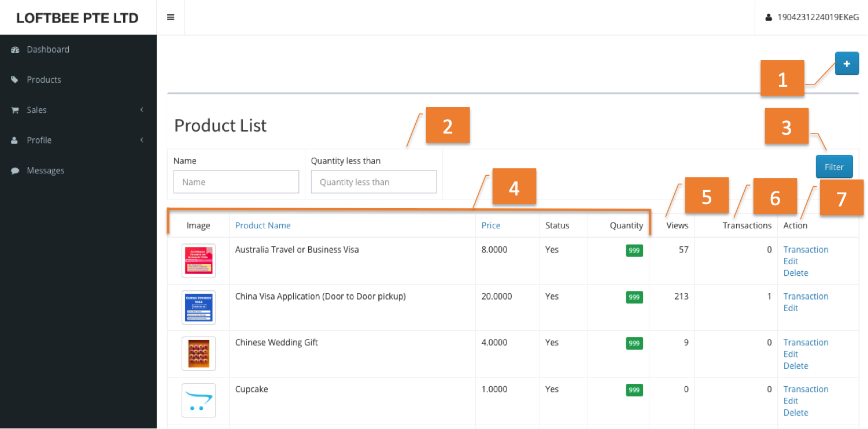Open the Messages menu item
The image size is (868, 429).
pos(46,171)
